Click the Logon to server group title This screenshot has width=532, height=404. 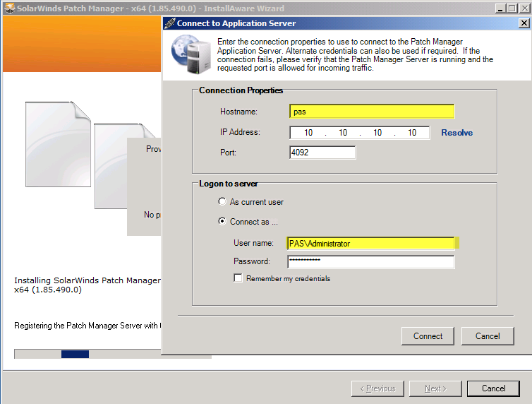coord(228,184)
